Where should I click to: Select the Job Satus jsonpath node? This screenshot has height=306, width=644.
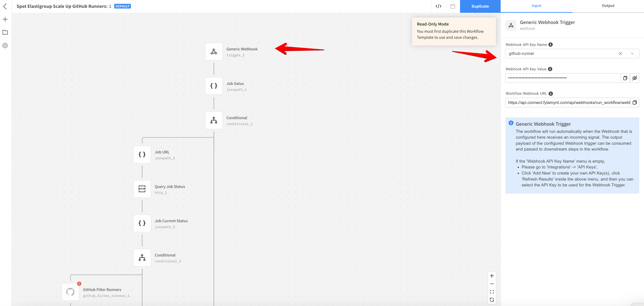coord(214,86)
